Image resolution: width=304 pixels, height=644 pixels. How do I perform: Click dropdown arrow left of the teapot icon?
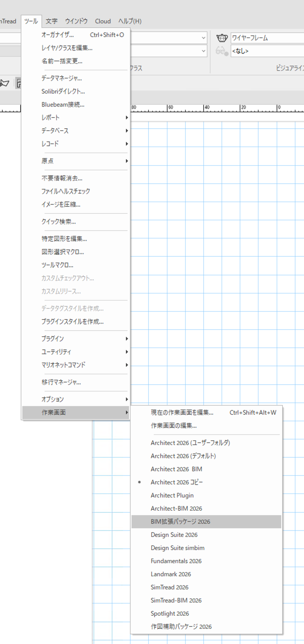(203, 38)
